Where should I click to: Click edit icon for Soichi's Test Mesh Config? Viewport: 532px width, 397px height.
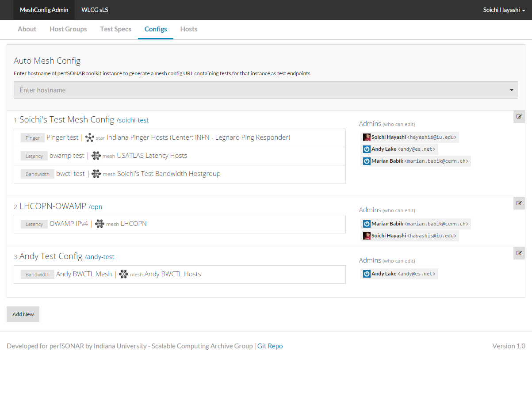519,117
